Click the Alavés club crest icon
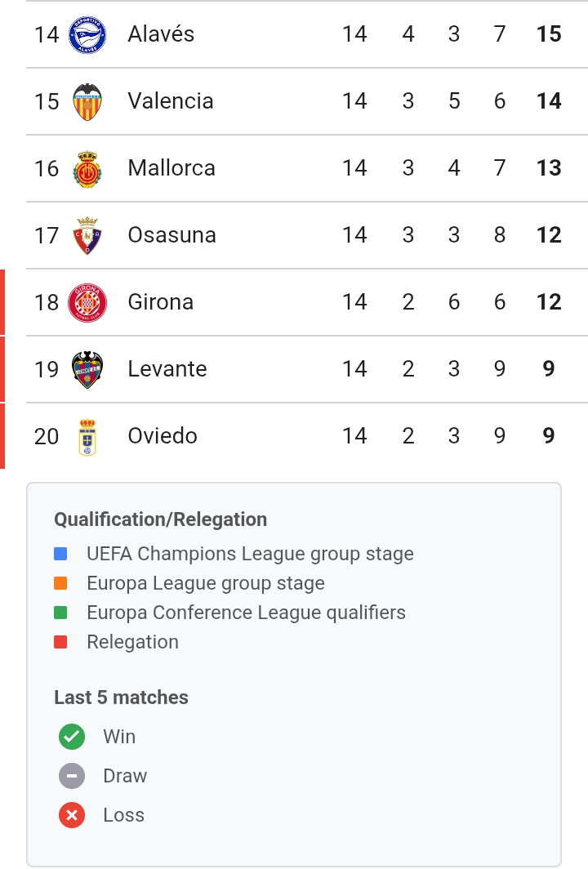The image size is (588, 869). (87, 34)
